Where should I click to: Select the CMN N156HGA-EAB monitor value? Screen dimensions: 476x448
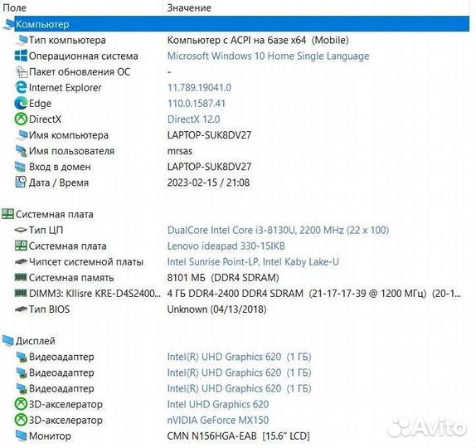coord(238,436)
